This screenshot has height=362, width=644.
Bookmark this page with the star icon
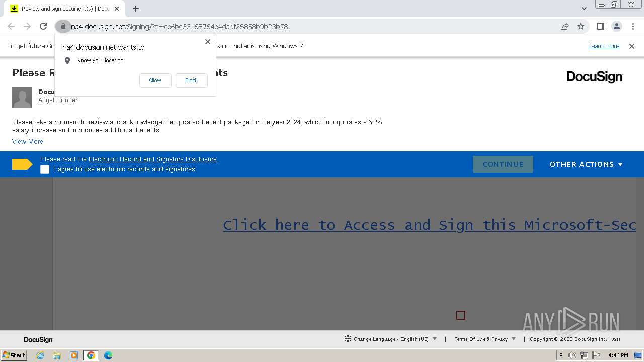[581, 26]
